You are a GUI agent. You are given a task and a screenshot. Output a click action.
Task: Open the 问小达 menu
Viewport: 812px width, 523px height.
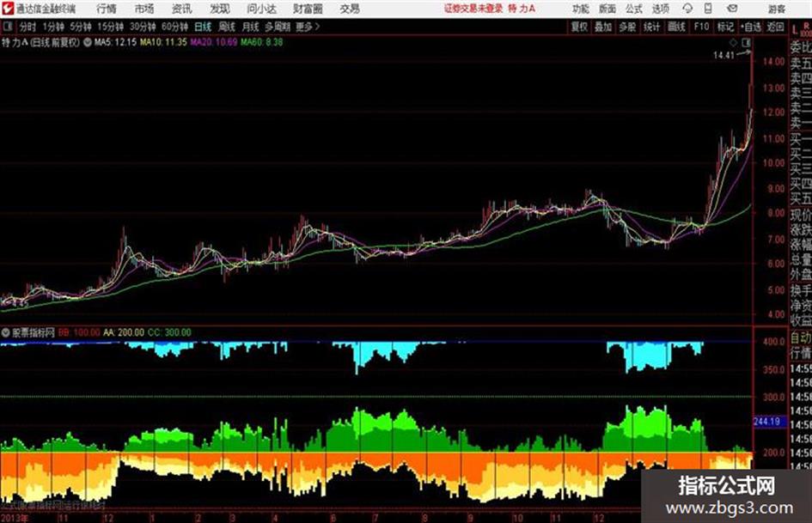tap(261, 9)
